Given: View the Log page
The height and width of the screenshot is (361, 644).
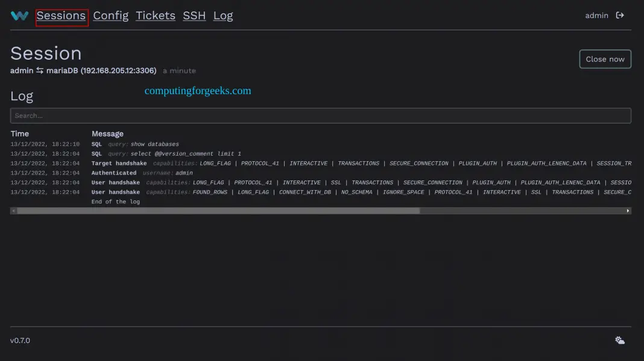Looking at the screenshot, I should [x=223, y=15].
